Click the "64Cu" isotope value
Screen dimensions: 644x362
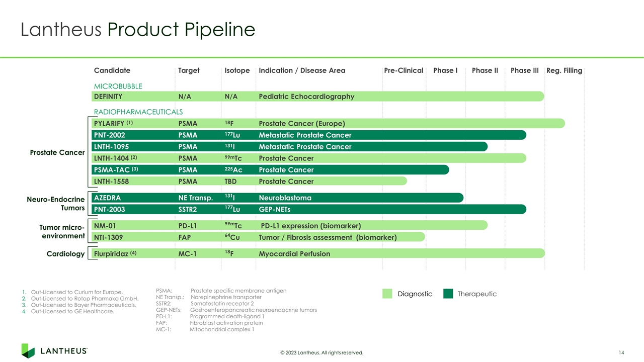coord(232,237)
